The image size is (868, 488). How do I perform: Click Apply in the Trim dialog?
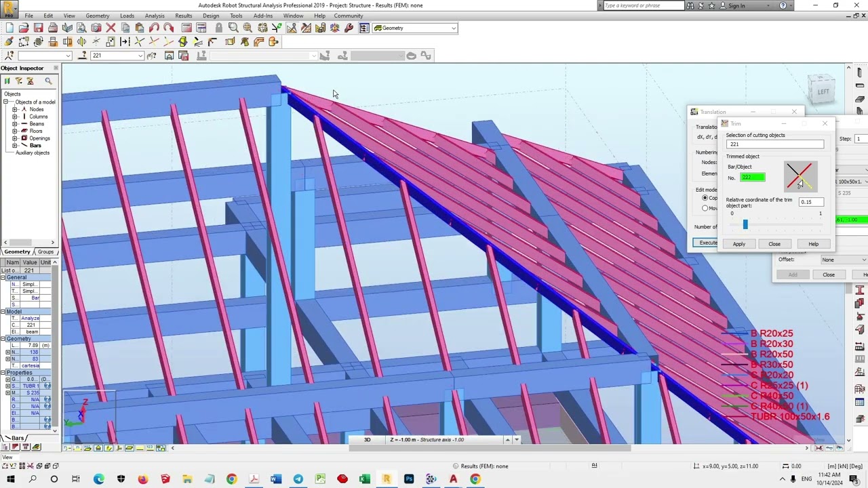click(738, 244)
